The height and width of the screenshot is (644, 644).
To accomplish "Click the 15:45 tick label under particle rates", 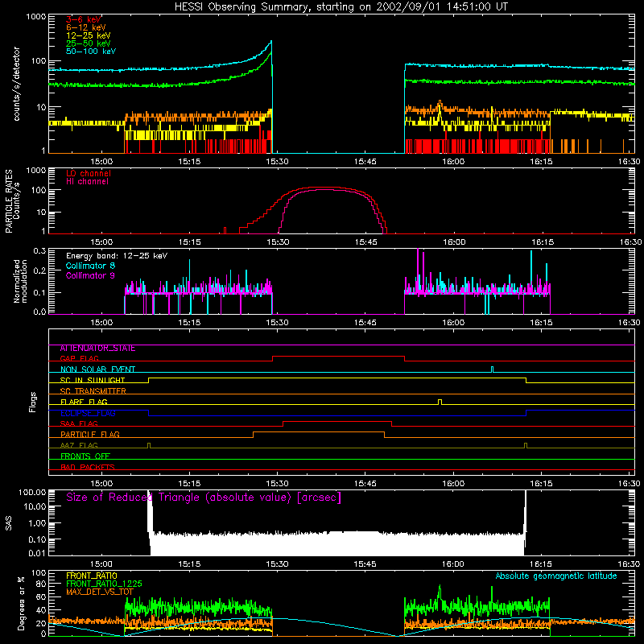I will pyautogui.click(x=365, y=242).
